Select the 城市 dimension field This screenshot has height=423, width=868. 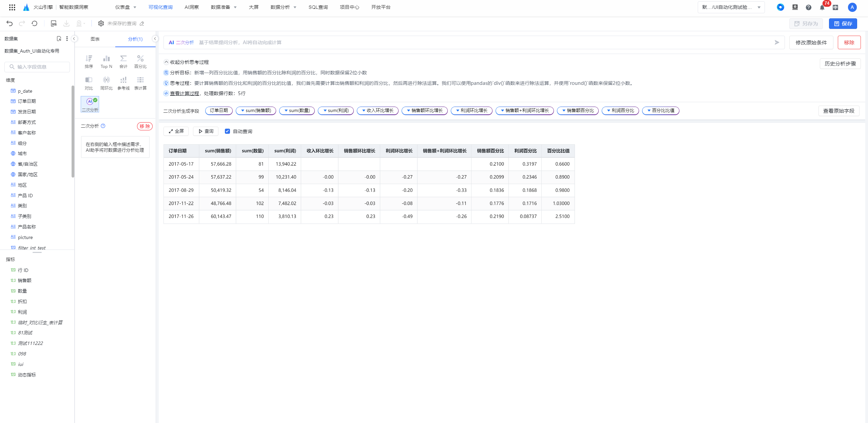22,153
